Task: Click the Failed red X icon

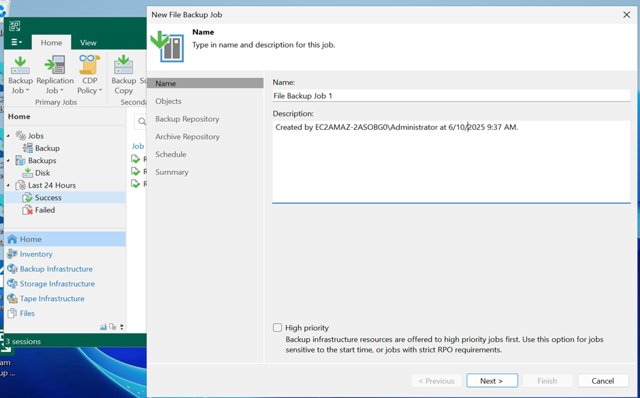Action: (27, 210)
